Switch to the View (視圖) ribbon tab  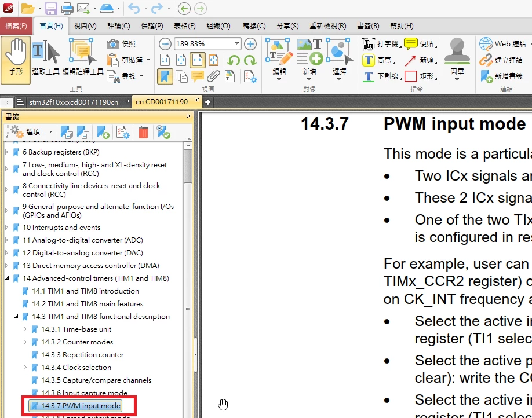(85, 26)
